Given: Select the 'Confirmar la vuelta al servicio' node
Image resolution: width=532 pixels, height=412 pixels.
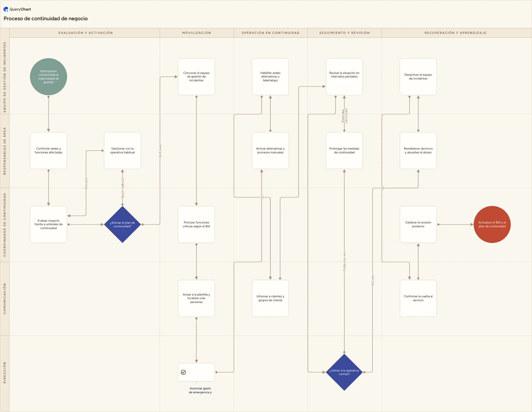Looking at the screenshot, I should click(x=418, y=298).
